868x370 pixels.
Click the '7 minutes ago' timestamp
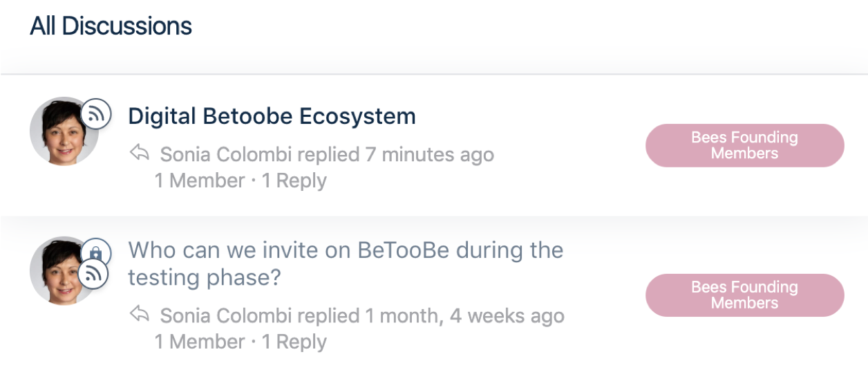tap(430, 154)
